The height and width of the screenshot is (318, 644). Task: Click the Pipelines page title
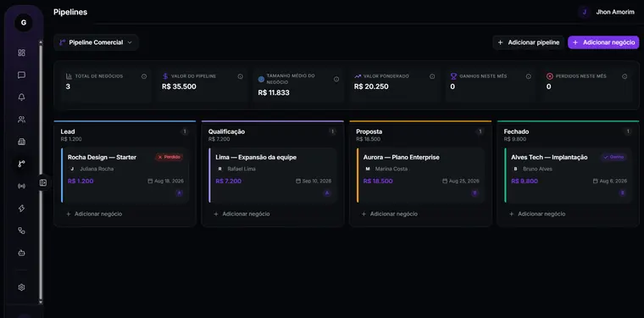coord(70,13)
